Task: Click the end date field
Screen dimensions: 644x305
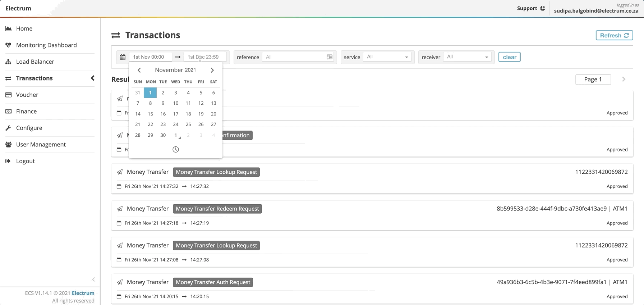Action: [x=205, y=57]
